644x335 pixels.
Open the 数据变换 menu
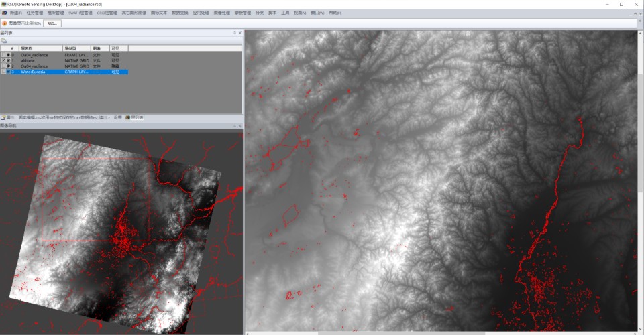pos(180,13)
